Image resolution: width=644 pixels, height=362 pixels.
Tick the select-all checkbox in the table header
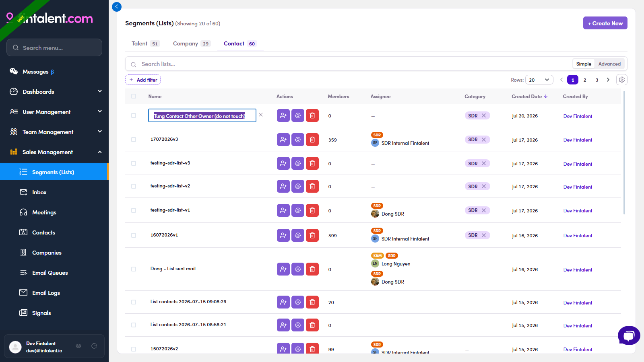[x=134, y=96]
